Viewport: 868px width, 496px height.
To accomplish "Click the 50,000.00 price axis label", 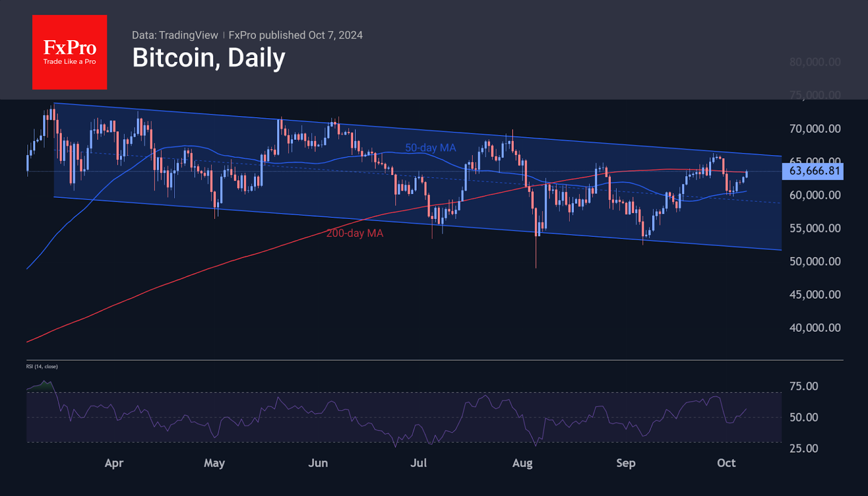I will point(815,261).
